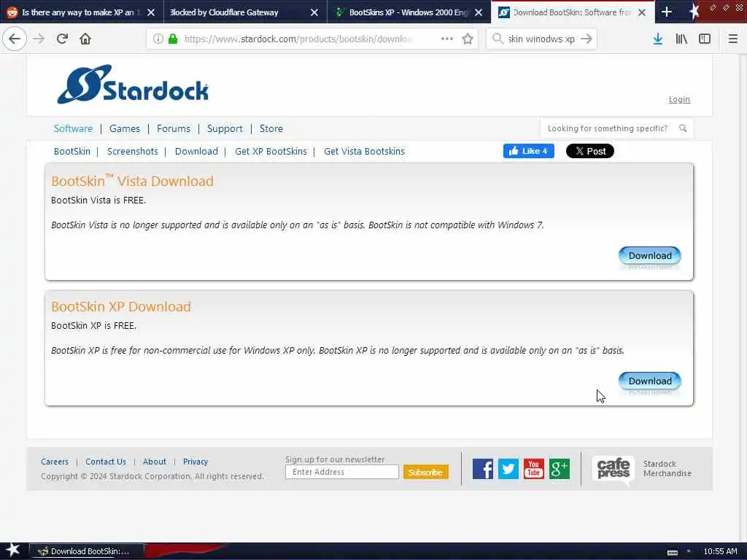Click the keyboard icon in system tray
Image resolution: width=747 pixels, height=560 pixels.
[x=672, y=552]
